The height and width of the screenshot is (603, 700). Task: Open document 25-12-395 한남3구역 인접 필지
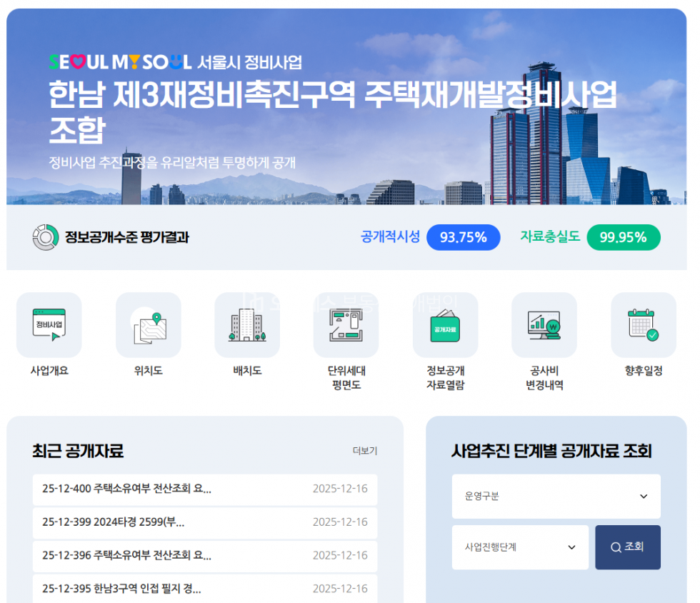pyautogui.click(x=205, y=589)
